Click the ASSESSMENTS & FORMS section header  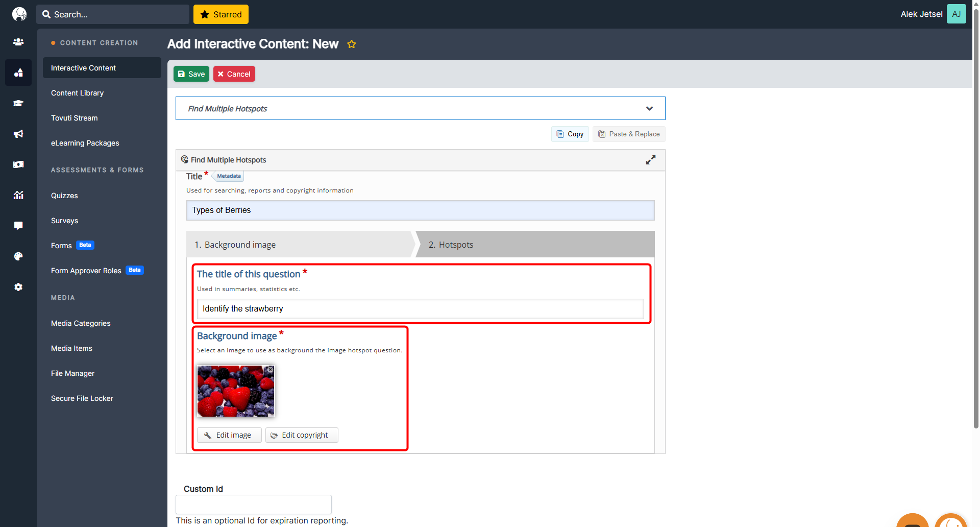97,170
